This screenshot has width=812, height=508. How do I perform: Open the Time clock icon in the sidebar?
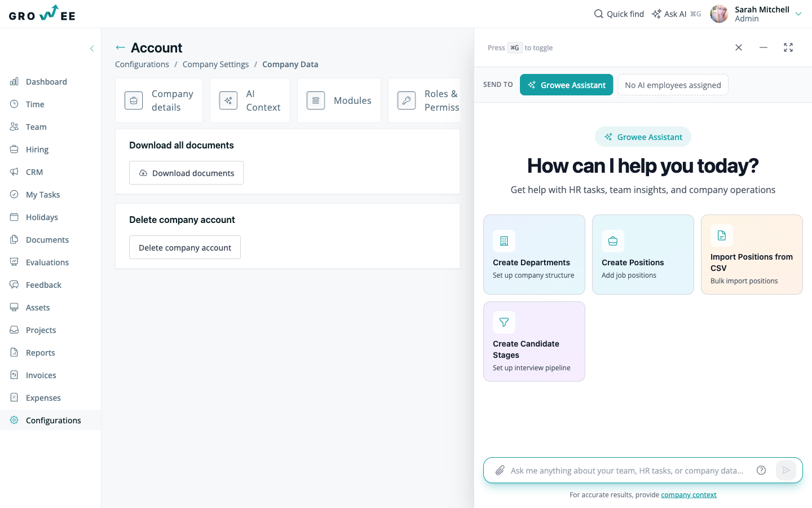click(x=14, y=104)
